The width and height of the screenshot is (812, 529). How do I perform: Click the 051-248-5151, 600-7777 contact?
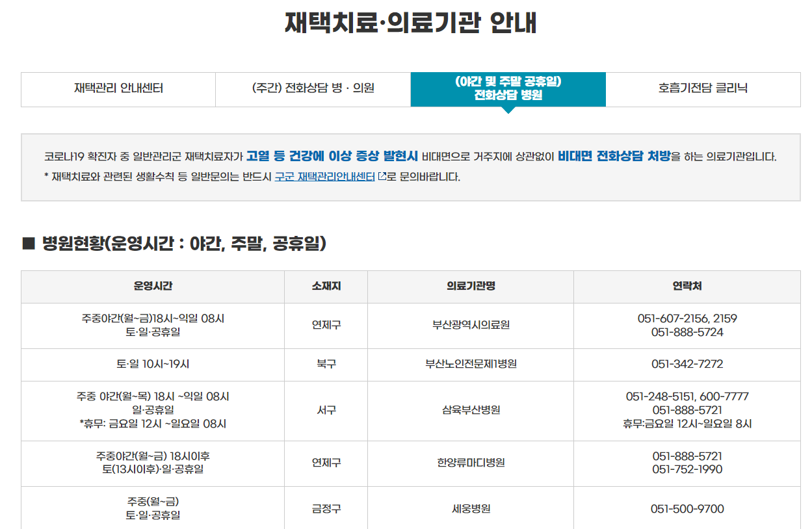687,396
